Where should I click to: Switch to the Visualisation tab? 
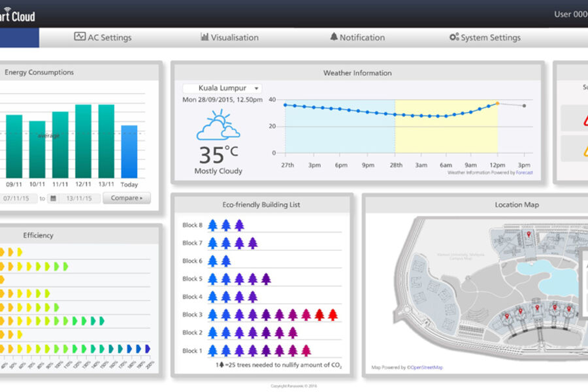coord(229,37)
